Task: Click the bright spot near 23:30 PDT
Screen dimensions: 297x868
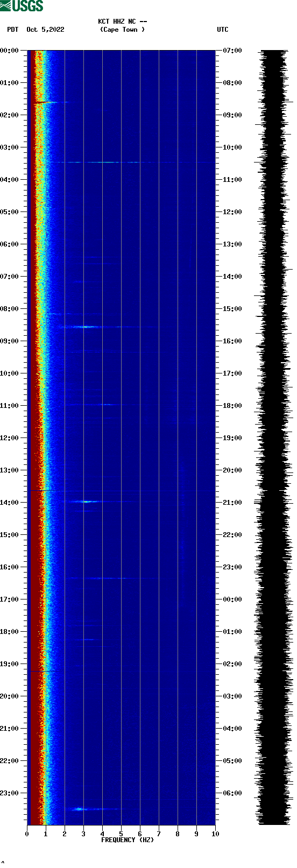Action: [x=79, y=809]
